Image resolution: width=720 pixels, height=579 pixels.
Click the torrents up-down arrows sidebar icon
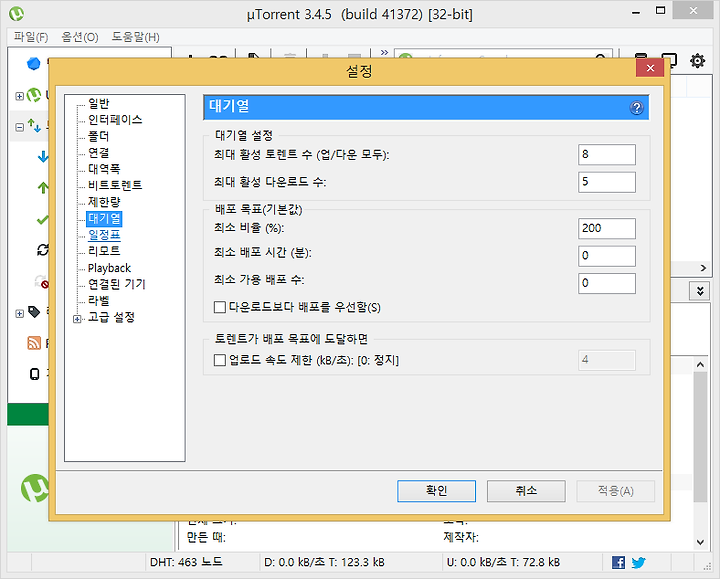pos(34,125)
